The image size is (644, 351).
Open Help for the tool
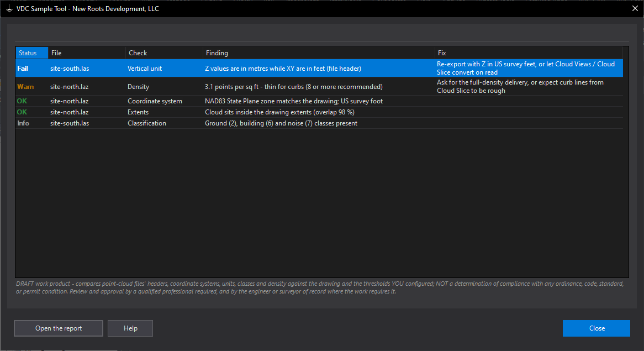[x=130, y=328]
